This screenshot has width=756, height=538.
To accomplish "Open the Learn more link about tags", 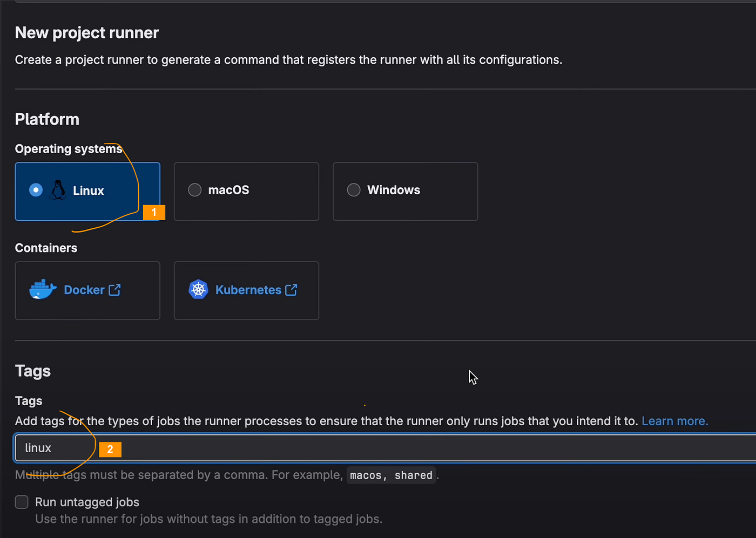I will click(x=674, y=421).
